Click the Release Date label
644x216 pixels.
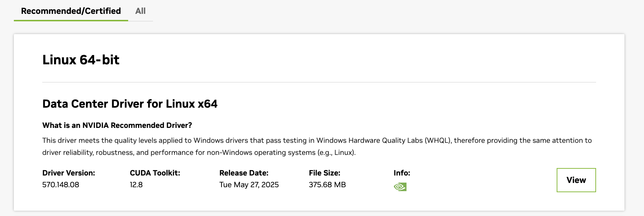pyautogui.click(x=244, y=173)
